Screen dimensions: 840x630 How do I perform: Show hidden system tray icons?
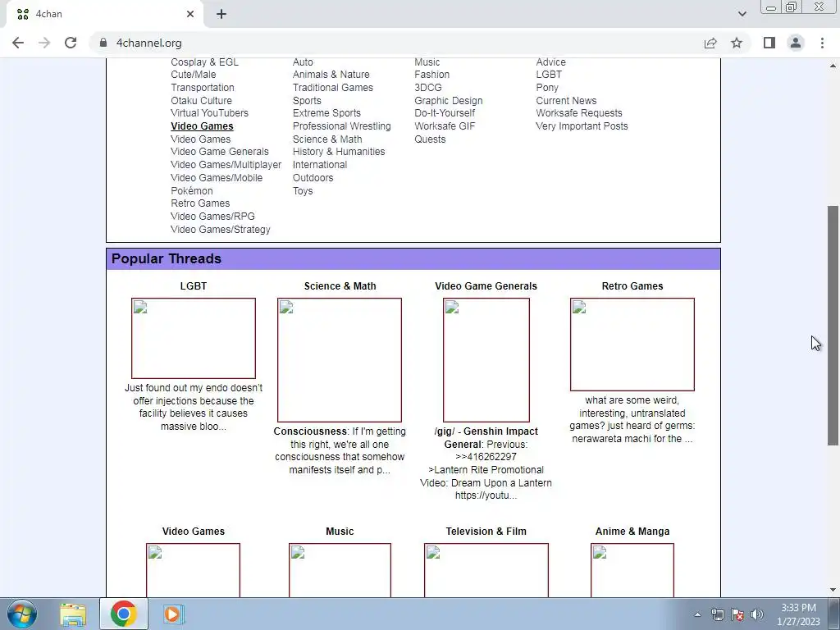[697, 614]
